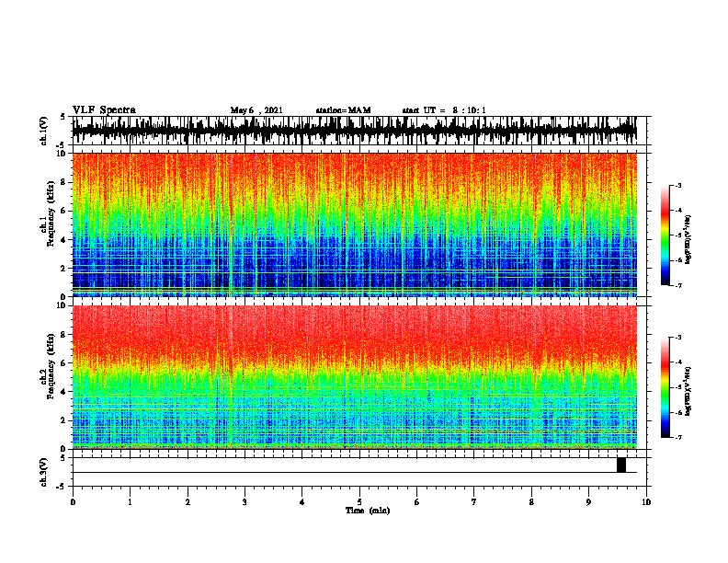Viewport: 728px width, 563px height.
Task: Click the time axis tick label "7"
Action: pyautogui.click(x=474, y=502)
